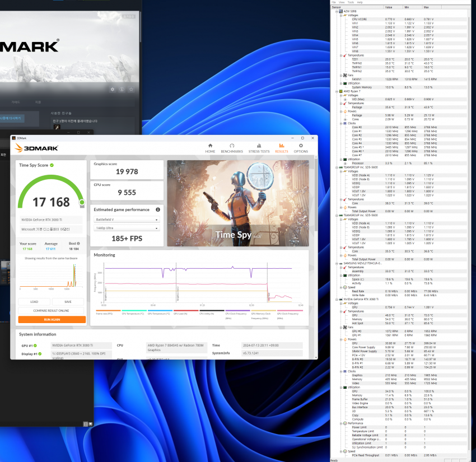Open the HOME page in 3DMark
This screenshot has height=462, width=476.
(210, 148)
